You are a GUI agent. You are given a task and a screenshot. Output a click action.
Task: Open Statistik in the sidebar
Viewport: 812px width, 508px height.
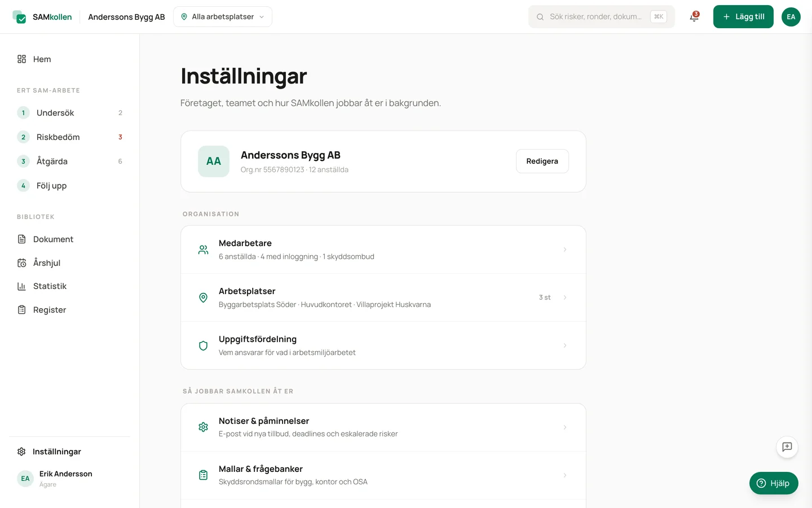(69, 286)
